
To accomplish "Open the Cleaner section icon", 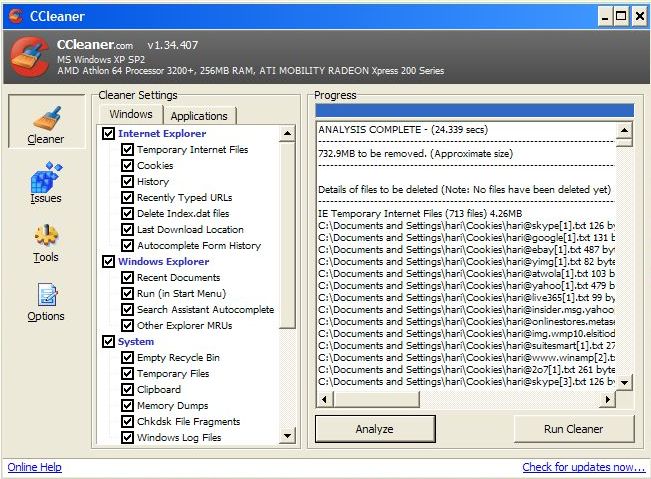I will click(x=46, y=119).
